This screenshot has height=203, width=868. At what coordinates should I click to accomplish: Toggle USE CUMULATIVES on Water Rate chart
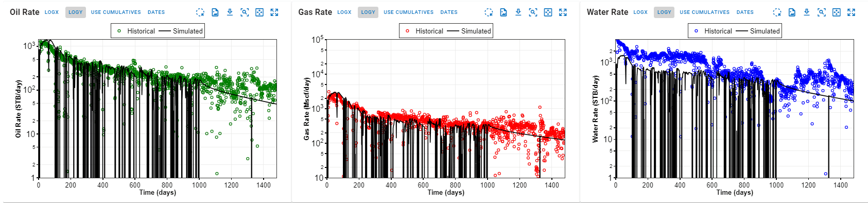[705, 12]
